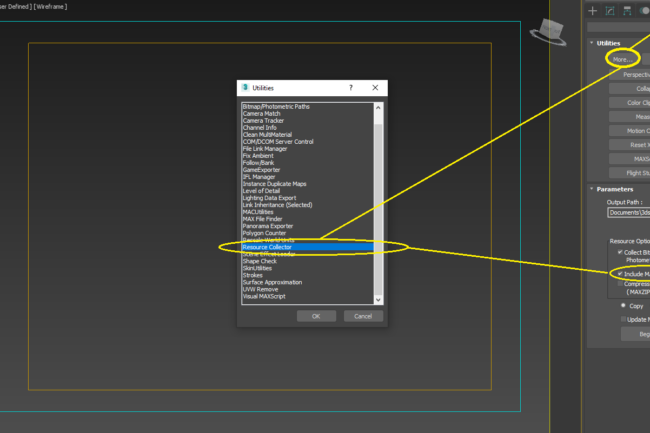Click the Output Path field
The image size is (650, 433).
pos(629,213)
